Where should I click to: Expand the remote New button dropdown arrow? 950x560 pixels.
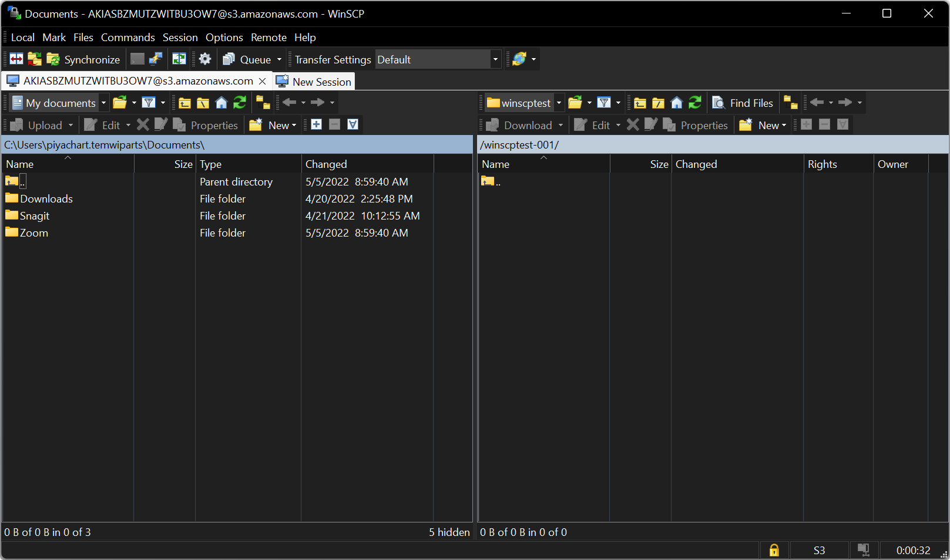[783, 124]
